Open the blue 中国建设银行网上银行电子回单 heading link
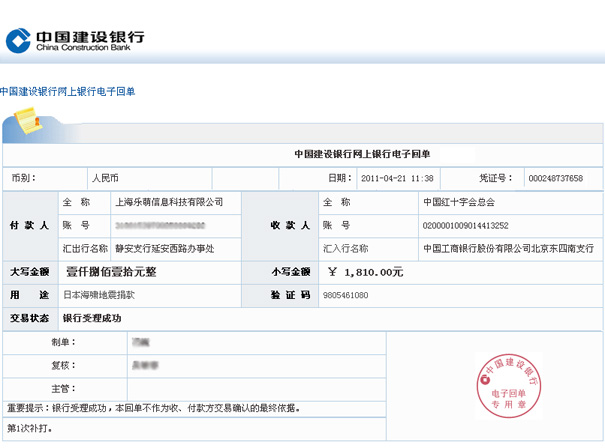605x448 pixels. click(x=68, y=92)
